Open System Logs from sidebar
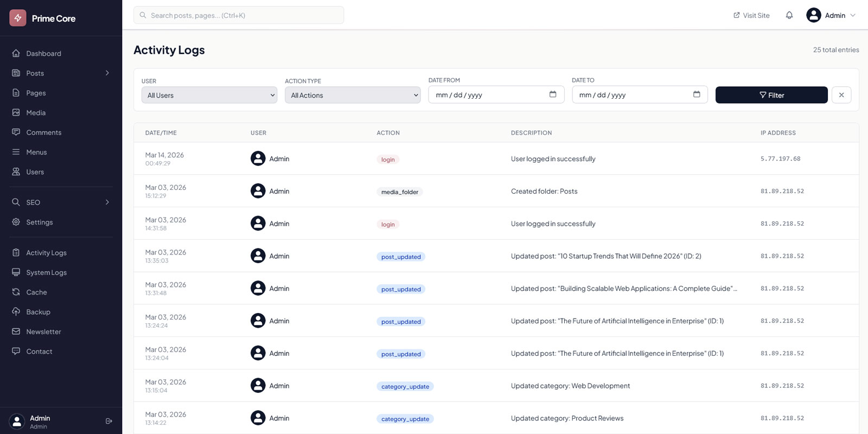The height and width of the screenshot is (434, 868). pyautogui.click(x=46, y=272)
